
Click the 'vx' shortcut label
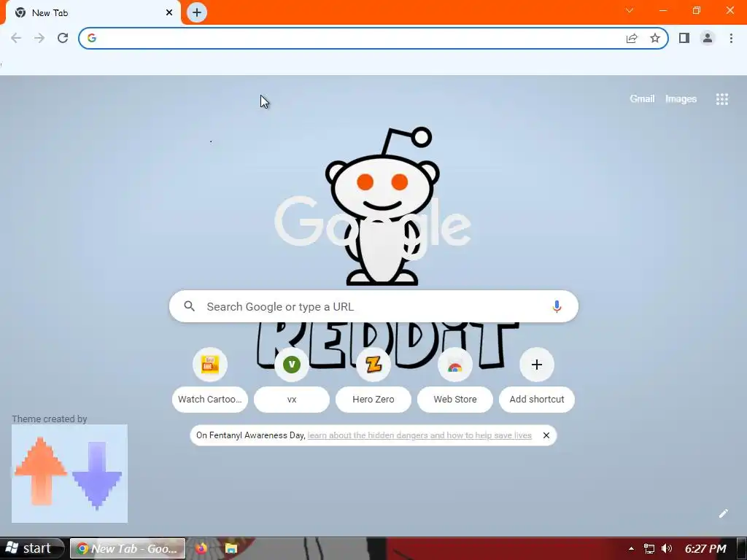(x=292, y=399)
